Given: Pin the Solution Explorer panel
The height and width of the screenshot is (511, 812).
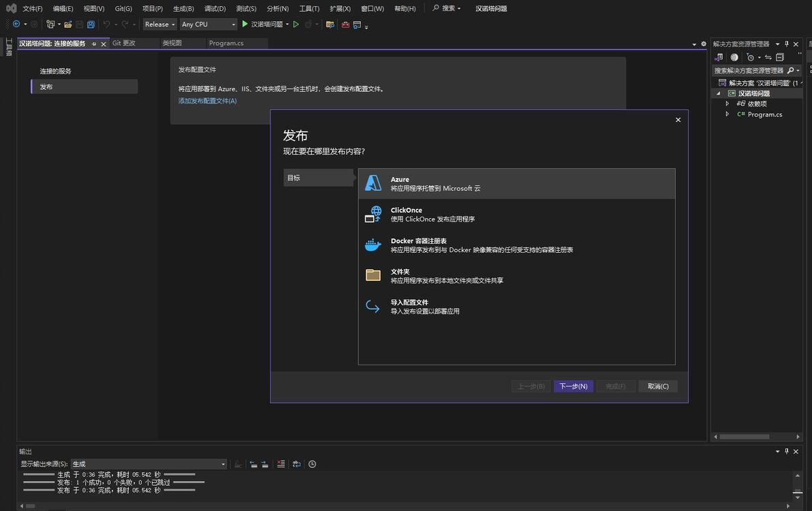Looking at the screenshot, I should [787, 44].
